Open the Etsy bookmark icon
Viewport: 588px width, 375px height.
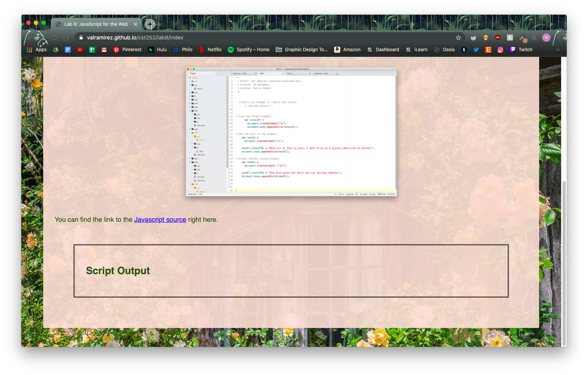488,50
